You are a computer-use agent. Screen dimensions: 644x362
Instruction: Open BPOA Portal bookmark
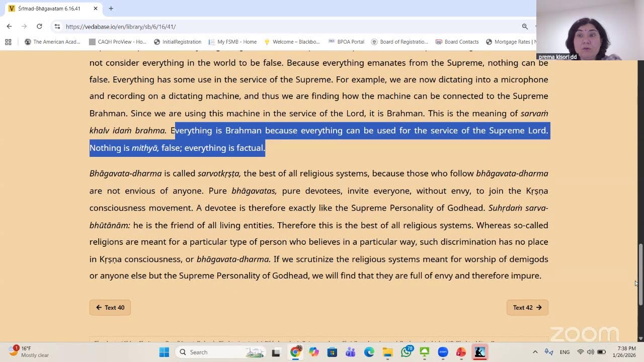(346, 42)
